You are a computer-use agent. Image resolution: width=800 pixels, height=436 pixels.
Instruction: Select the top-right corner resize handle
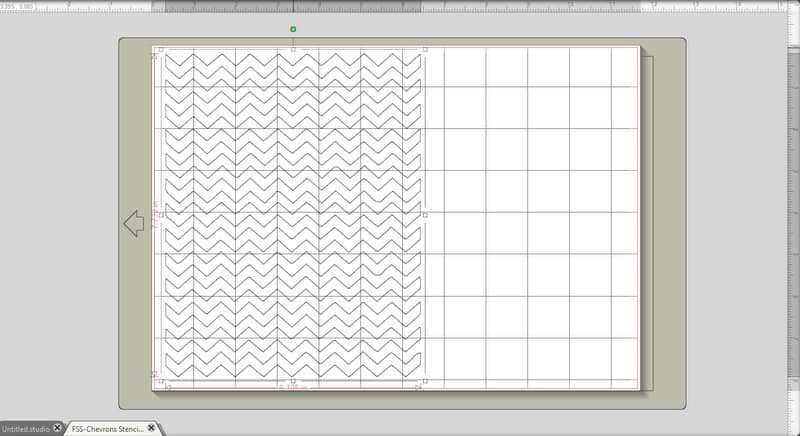coord(425,48)
